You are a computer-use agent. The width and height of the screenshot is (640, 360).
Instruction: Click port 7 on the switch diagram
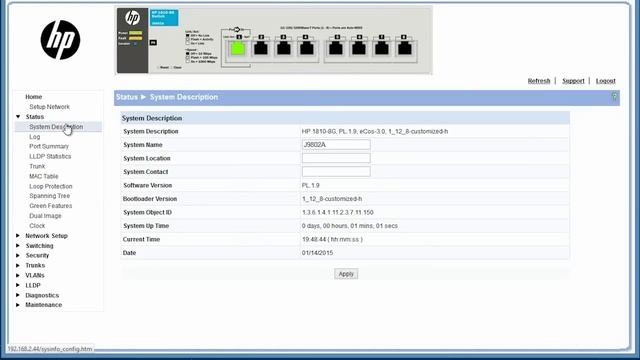pyautogui.click(x=382, y=49)
